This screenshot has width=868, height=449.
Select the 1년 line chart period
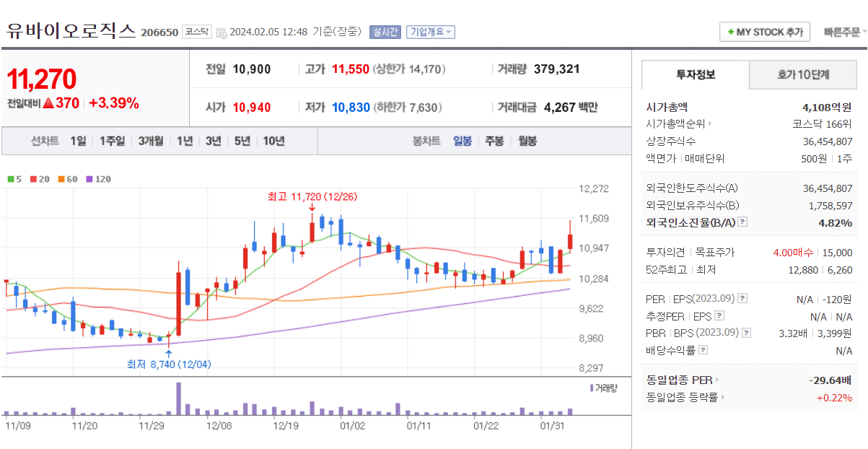click(185, 141)
